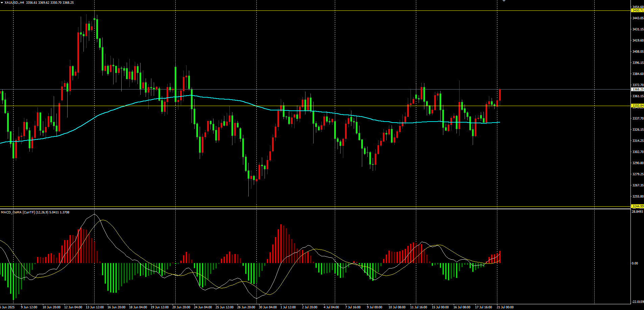The image size is (644, 310).
Task: Click the 21 Jul 00:00 time label
Action: [x=505, y=307]
